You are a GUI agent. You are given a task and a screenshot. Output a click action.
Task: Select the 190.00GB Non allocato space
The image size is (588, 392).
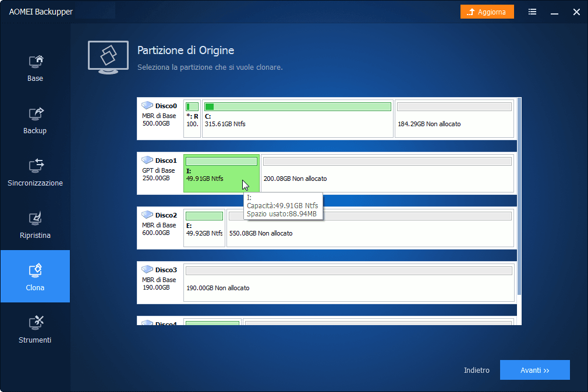[349, 283]
